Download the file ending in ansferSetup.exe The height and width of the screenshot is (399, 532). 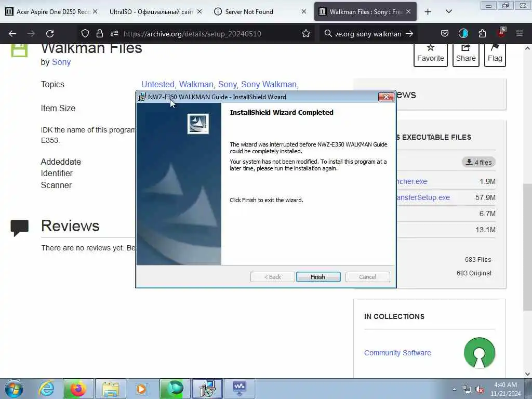[x=423, y=197]
